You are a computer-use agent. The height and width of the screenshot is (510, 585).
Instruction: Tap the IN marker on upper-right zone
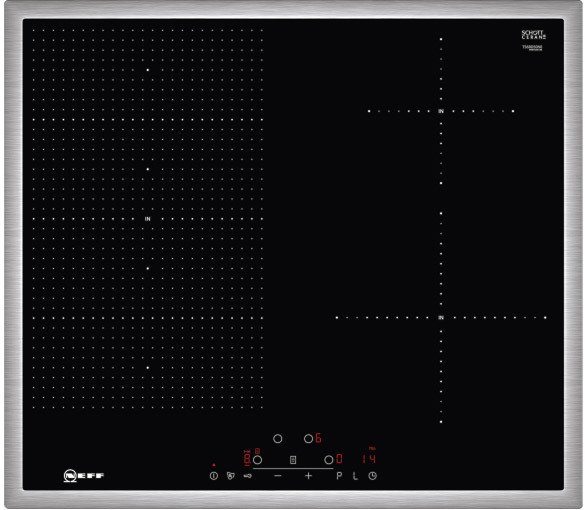[441, 111]
